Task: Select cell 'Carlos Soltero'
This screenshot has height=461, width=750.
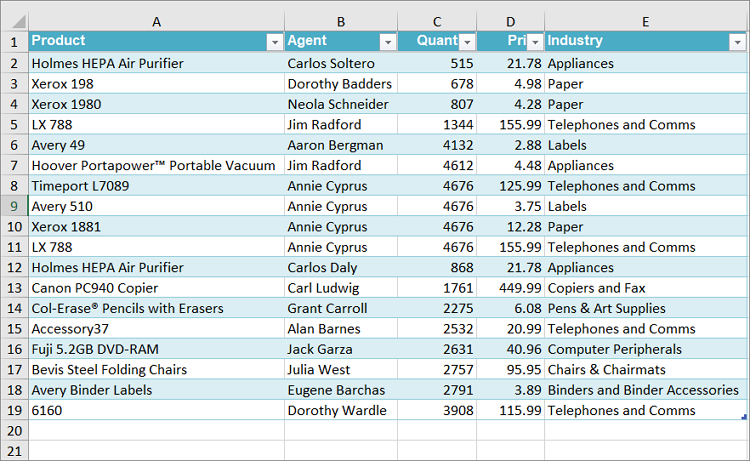Action: pyautogui.click(x=341, y=63)
